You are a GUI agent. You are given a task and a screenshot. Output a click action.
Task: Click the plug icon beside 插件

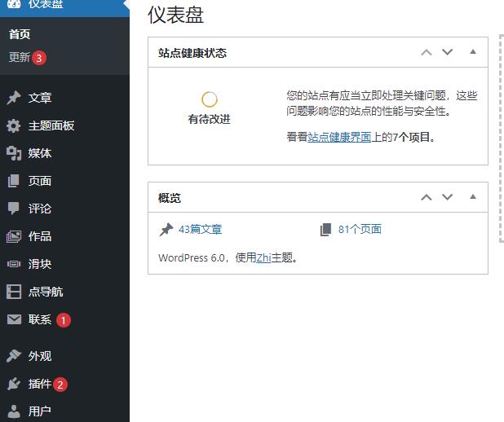coord(14,384)
